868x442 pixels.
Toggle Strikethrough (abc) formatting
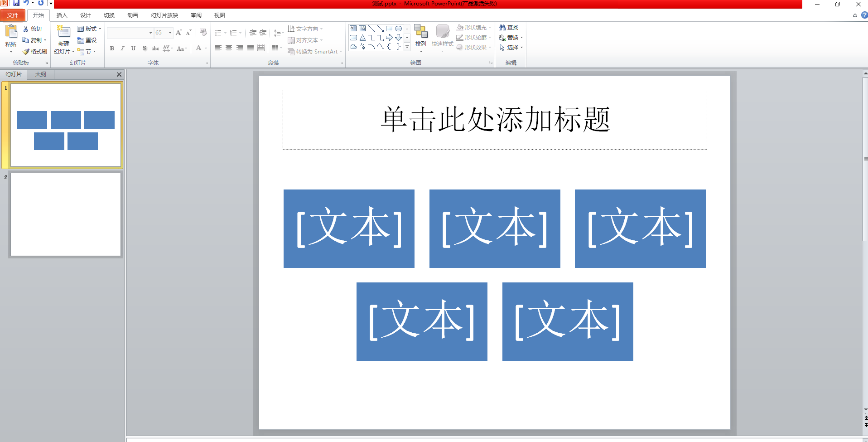click(x=155, y=48)
